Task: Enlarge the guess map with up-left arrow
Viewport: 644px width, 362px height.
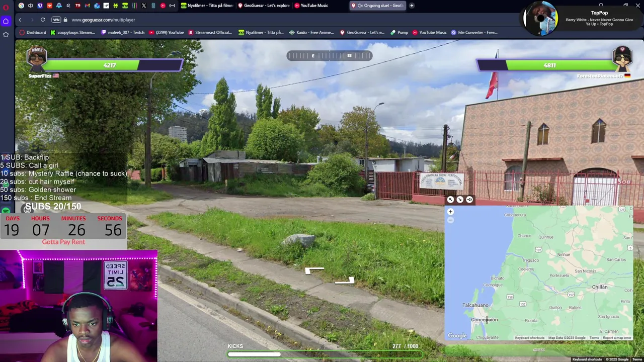Action: [450, 200]
